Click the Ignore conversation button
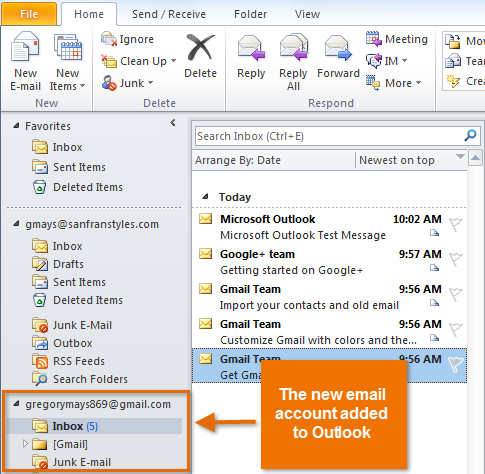 [x=127, y=39]
